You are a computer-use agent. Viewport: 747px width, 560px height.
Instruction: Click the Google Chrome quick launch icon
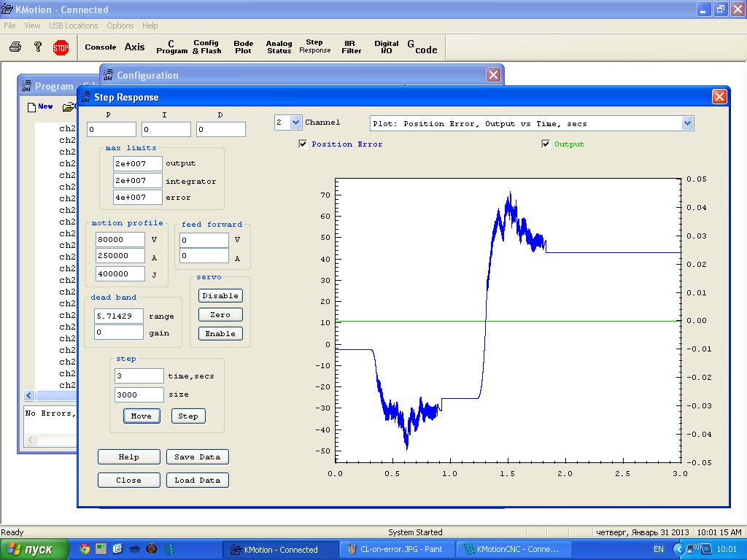click(85, 549)
